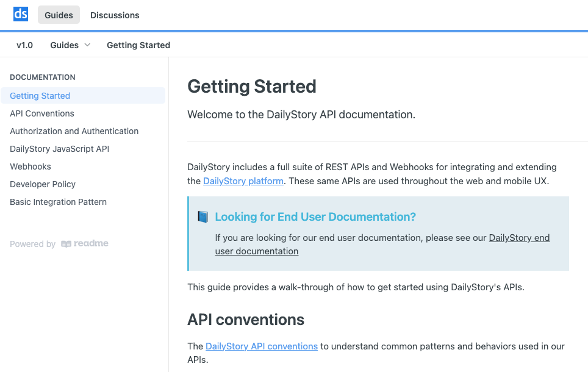Click the DailyStory ds logo icon
The height and width of the screenshot is (372, 588).
[x=21, y=14]
